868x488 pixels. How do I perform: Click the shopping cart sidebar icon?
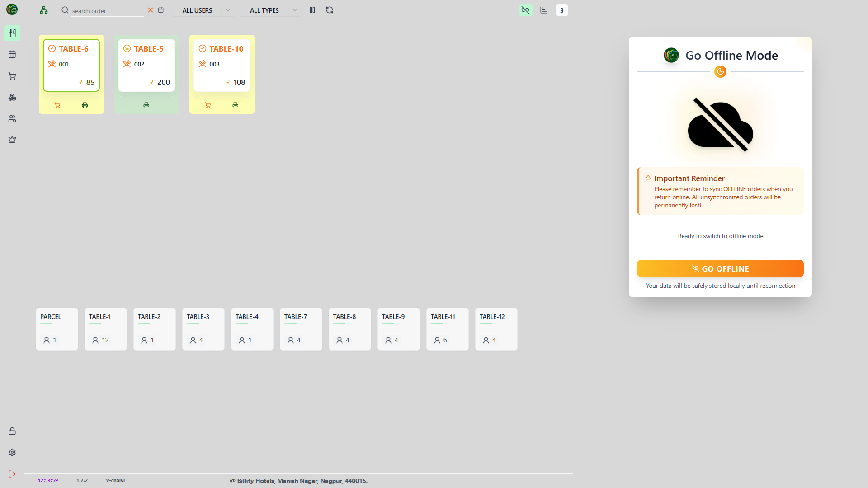pos(12,76)
